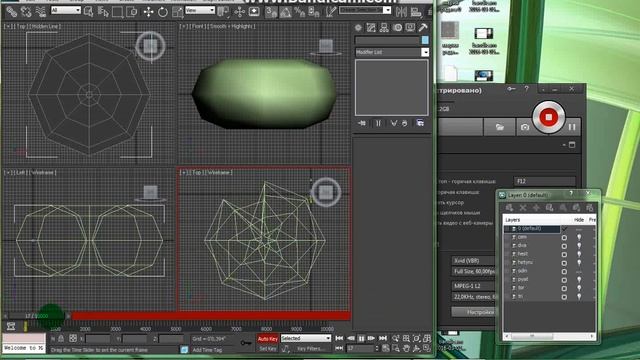
Task: Click the Set Keys large key icon
Action: pyautogui.click(x=246, y=343)
